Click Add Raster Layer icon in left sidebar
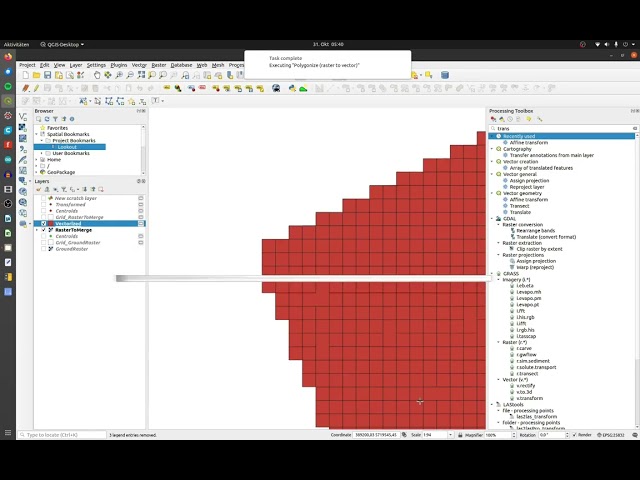This screenshot has width=640, height=480. (23, 127)
